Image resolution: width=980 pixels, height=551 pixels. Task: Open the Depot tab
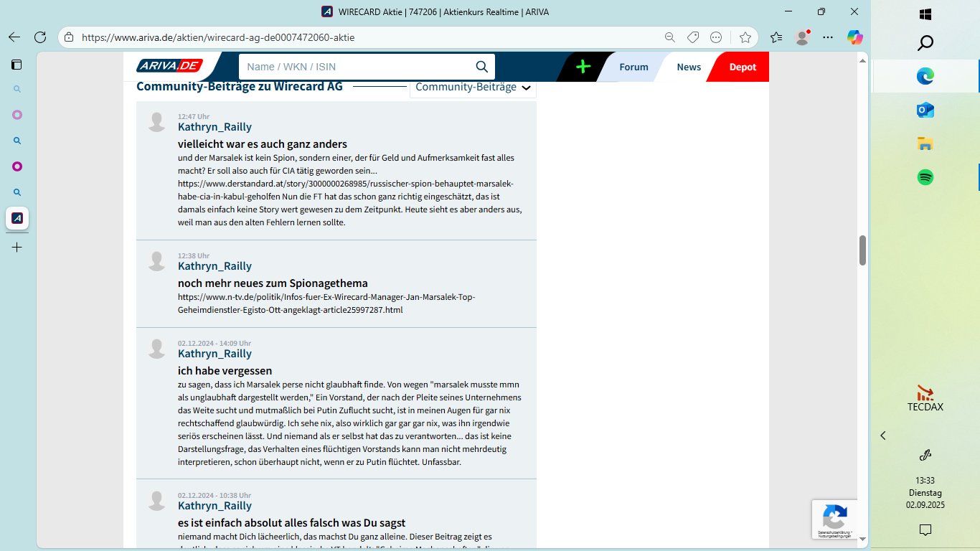[x=743, y=66]
